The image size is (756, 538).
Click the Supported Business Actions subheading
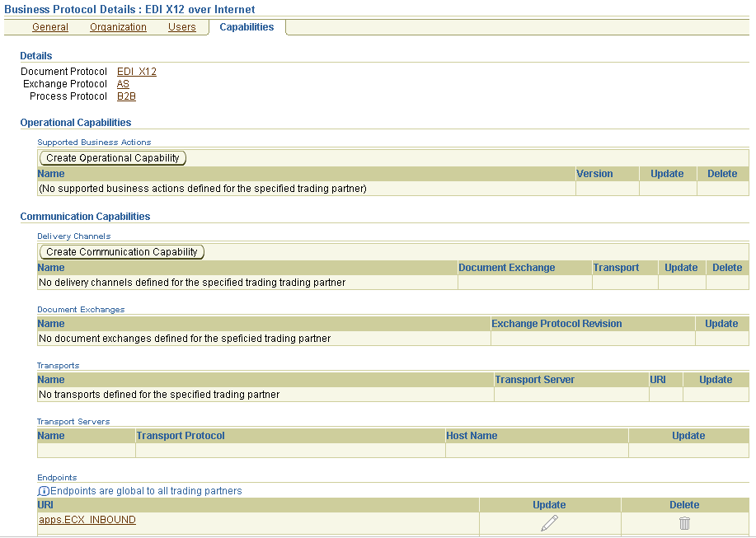(x=94, y=142)
